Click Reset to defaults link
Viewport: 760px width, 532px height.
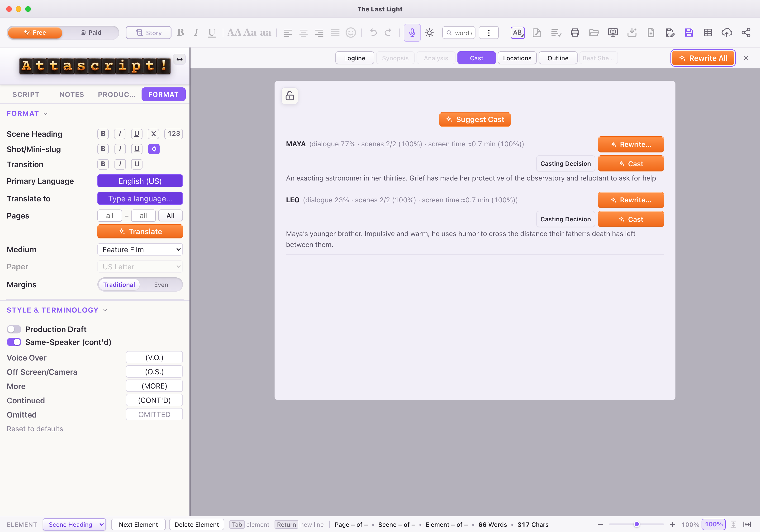point(35,429)
